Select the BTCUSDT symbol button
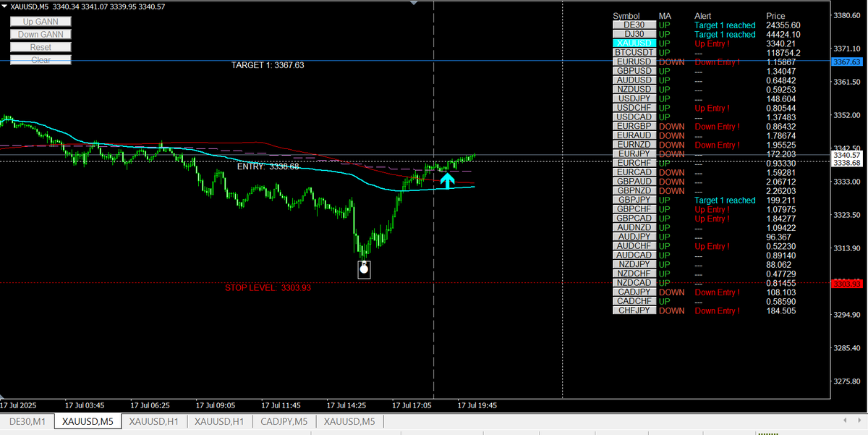 [x=634, y=53]
